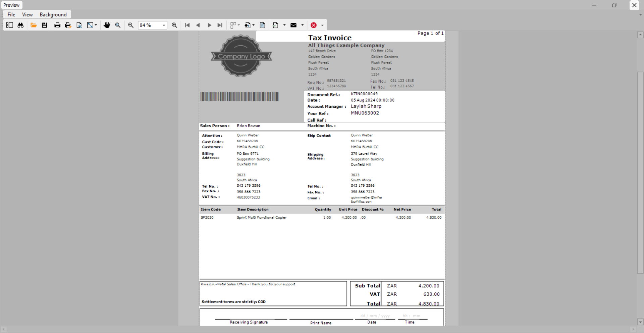
Task: Click the Watermark icon
Action: pos(263,25)
